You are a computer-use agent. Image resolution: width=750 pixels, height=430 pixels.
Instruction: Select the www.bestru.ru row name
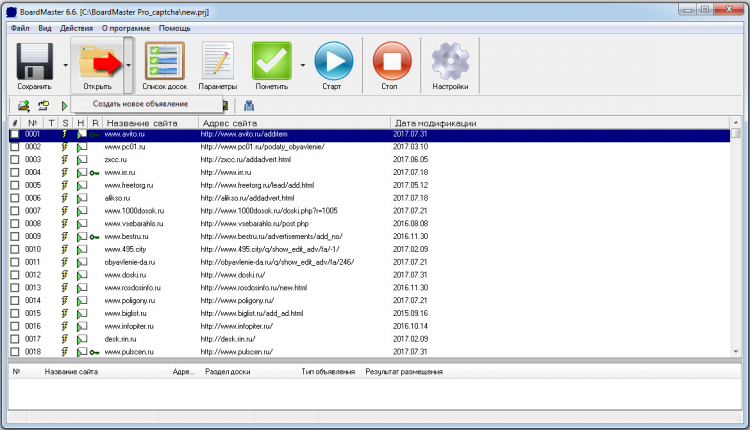(x=126, y=237)
